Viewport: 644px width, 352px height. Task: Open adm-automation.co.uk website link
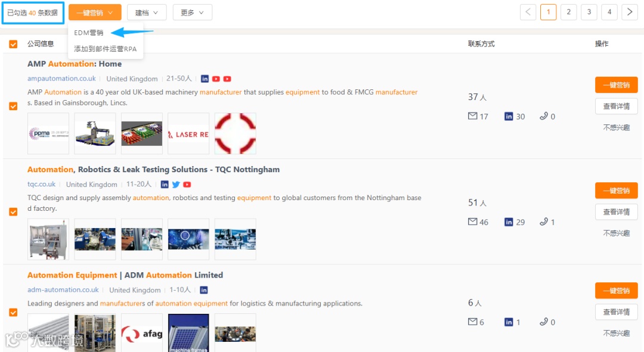[x=63, y=289]
